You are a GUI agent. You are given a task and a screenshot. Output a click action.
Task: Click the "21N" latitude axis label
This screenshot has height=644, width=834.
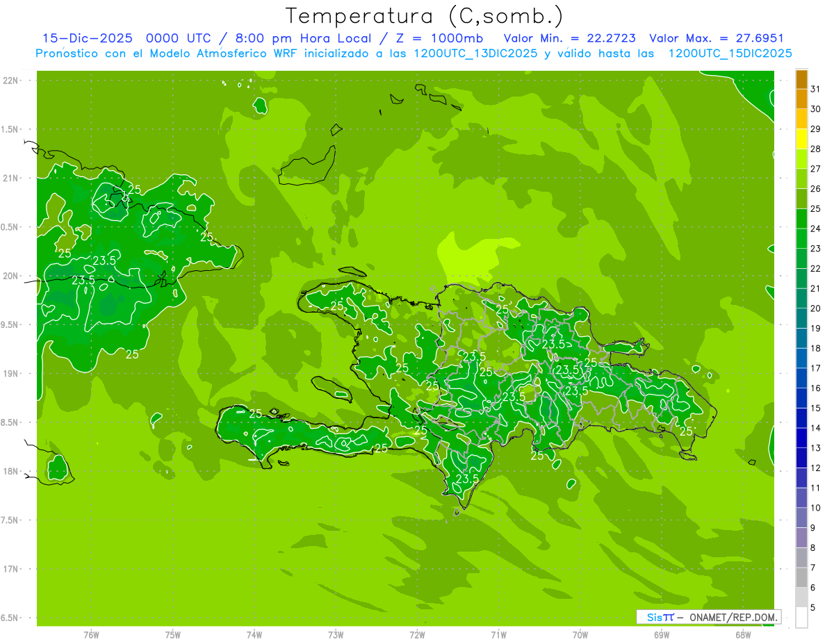(x=11, y=178)
